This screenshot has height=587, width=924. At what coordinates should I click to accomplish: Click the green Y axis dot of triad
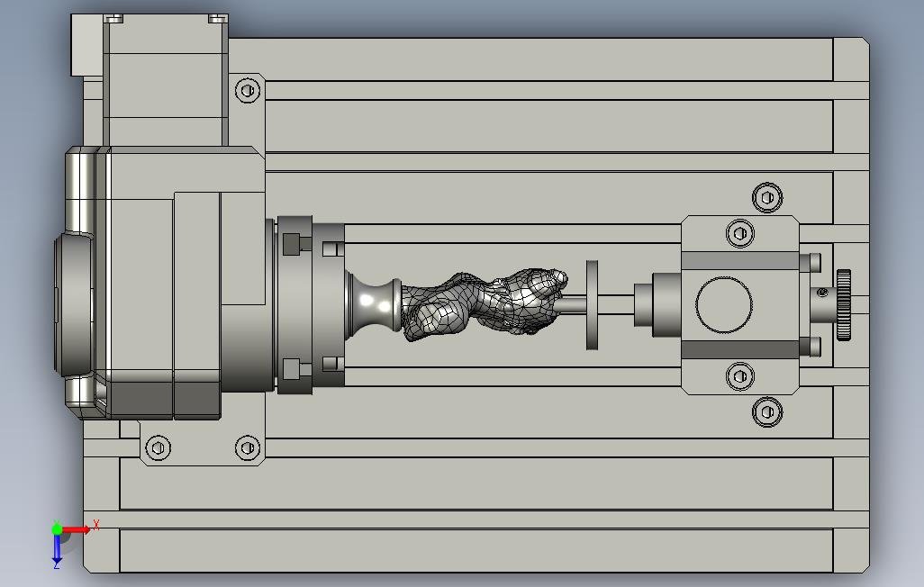click(x=57, y=528)
